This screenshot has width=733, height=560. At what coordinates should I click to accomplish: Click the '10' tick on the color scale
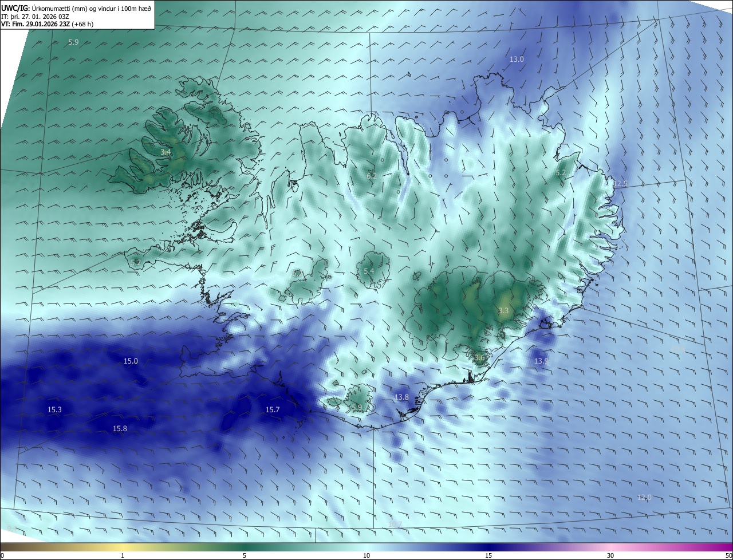coord(366,555)
